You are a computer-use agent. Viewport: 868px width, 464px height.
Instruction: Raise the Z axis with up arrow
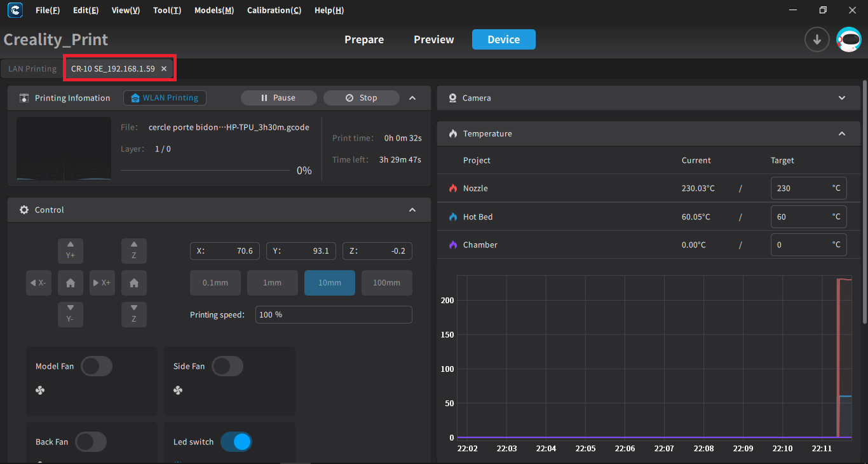point(134,251)
